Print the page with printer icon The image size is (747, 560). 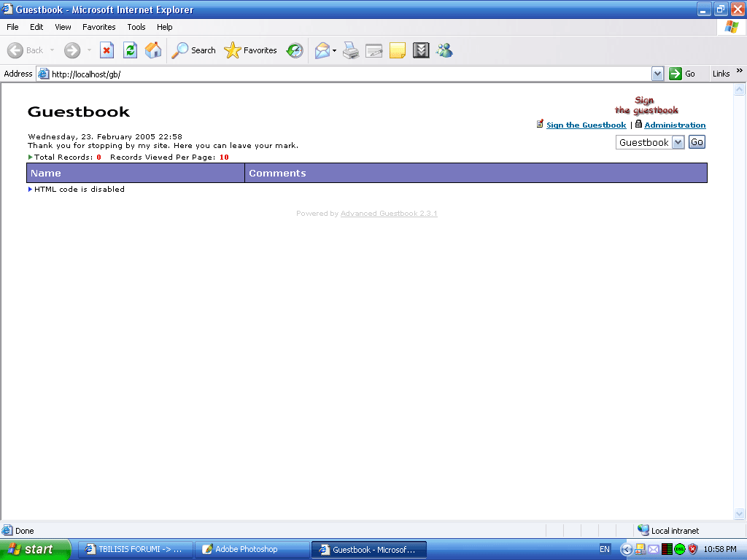[x=351, y=50]
